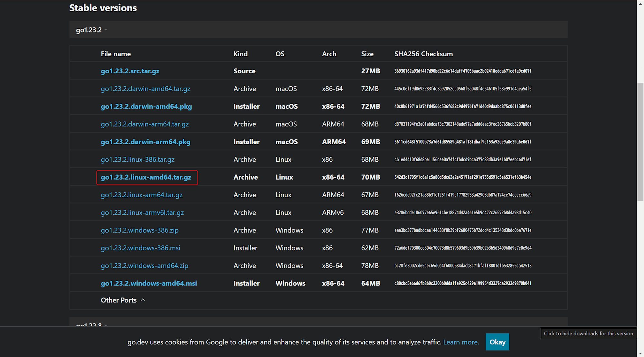Download go1.23.2.darwin-amd64.pkg installer

coord(146,107)
